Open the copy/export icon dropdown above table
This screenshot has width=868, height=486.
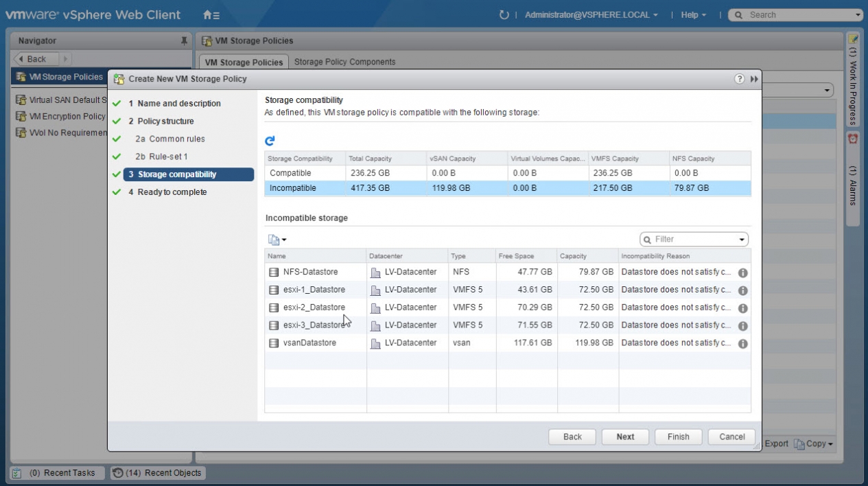277,240
